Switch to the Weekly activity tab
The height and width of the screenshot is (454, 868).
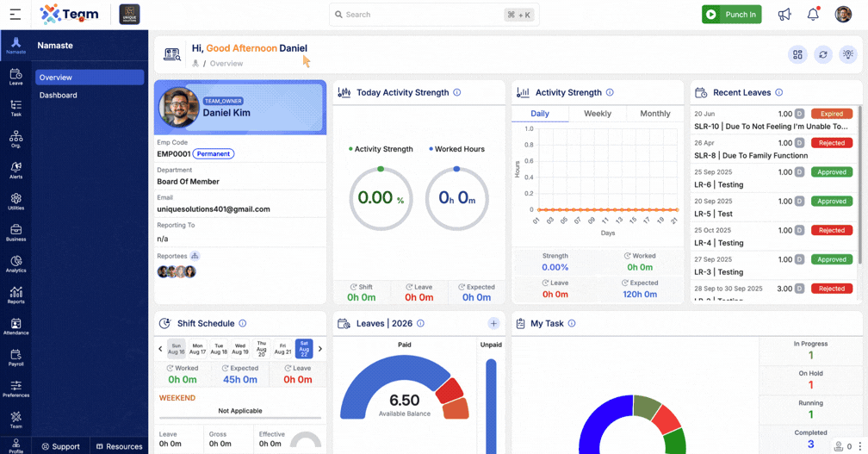click(x=598, y=114)
